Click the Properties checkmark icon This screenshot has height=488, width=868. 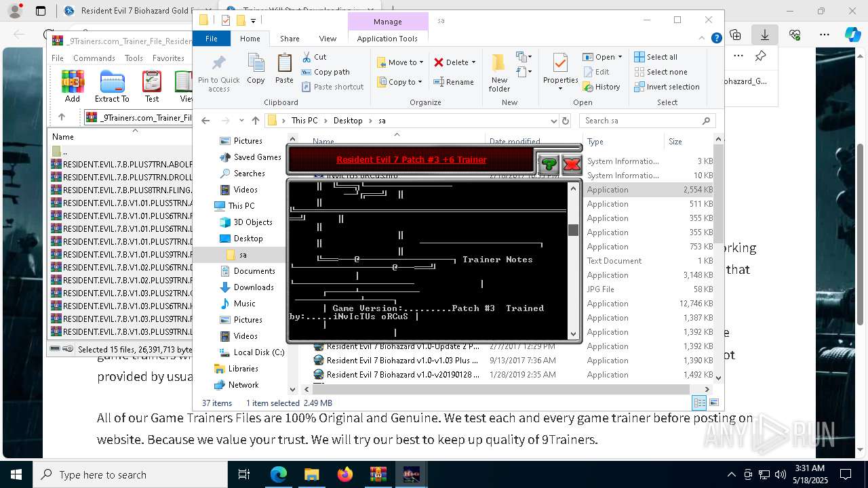[560, 63]
